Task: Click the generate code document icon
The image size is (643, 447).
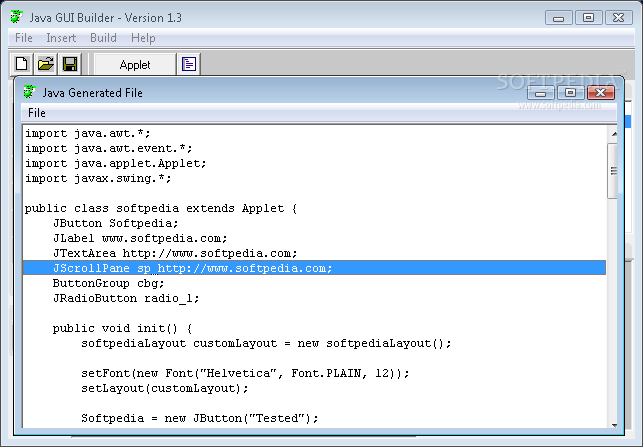Action: pos(189,64)
